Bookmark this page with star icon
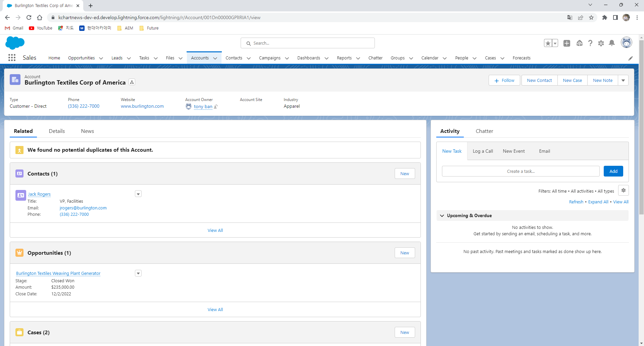The width and height of the screenshot is (644, 346). coord(591,17)
